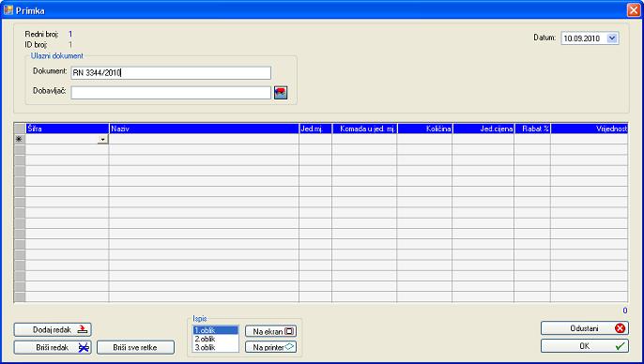
Task: Click the Jed.cijena column header
Action: (483, 129)
